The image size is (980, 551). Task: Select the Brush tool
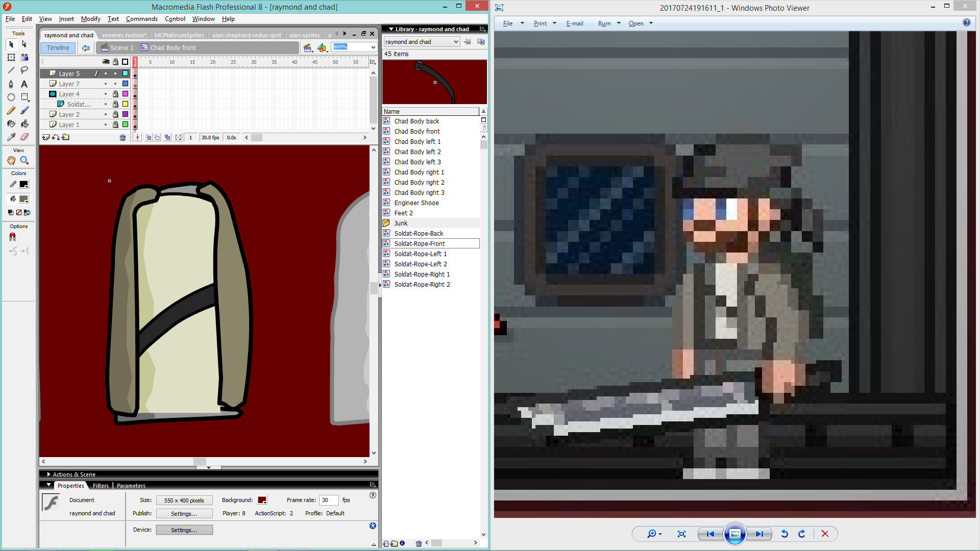[x=24, y=110]
